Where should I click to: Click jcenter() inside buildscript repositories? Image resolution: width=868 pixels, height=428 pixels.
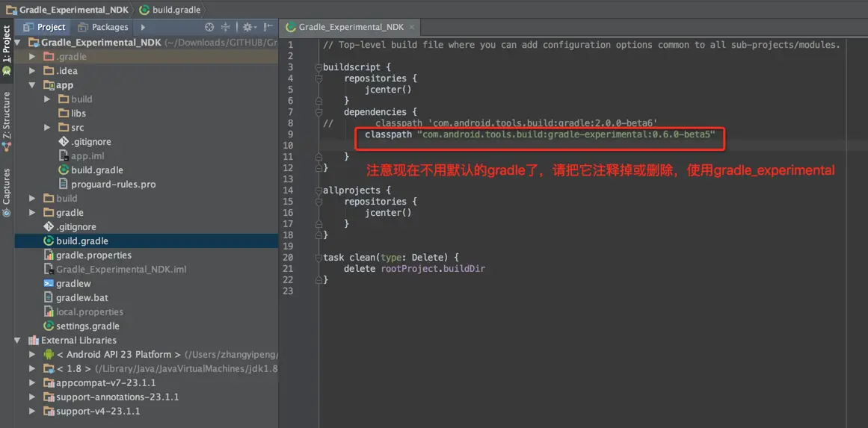pos(388,90)
